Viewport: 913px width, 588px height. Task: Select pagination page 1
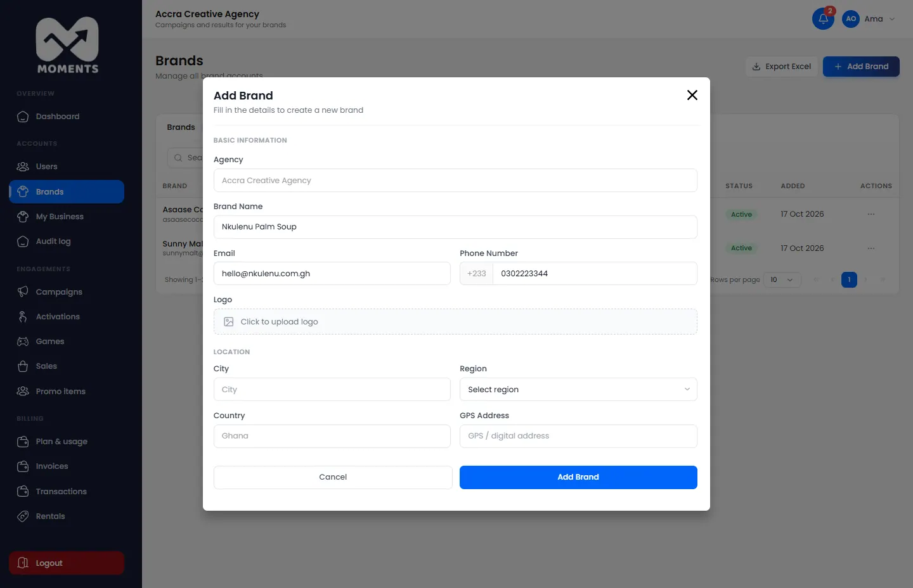(849, 279)
